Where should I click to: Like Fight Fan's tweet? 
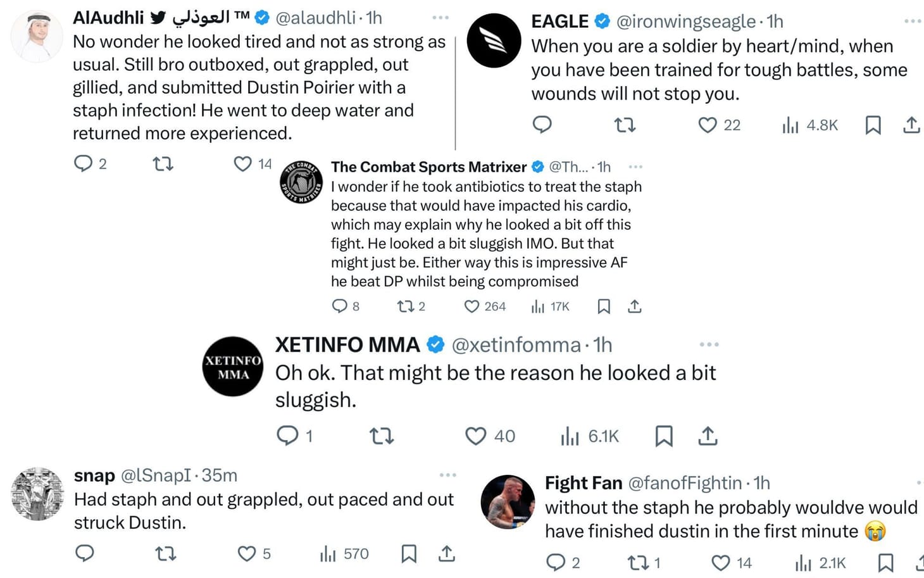point(720,562)
